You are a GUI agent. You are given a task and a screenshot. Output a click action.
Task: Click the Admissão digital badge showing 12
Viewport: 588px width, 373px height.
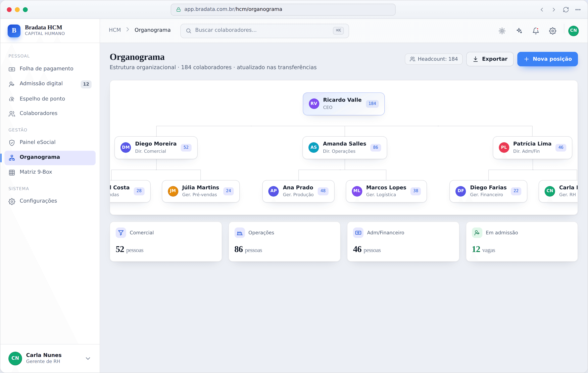(86, 84)
